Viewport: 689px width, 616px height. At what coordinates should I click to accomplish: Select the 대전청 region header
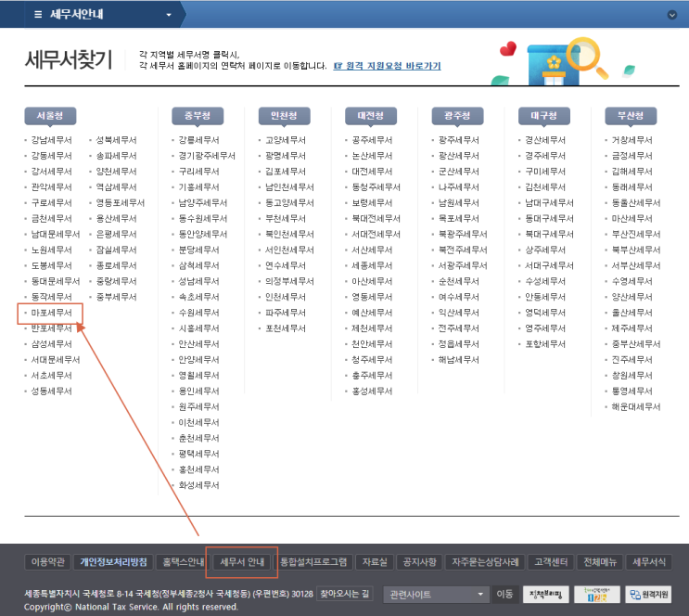point(370,116)
